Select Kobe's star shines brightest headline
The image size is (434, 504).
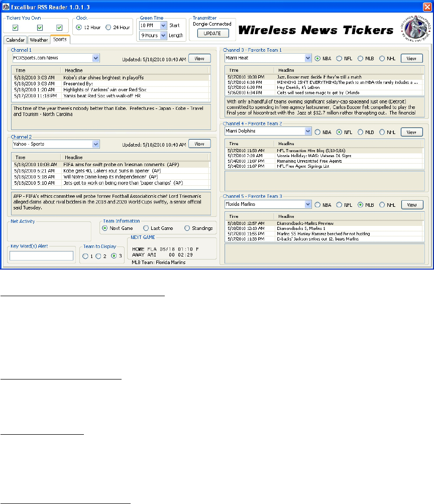click(111, 78)
